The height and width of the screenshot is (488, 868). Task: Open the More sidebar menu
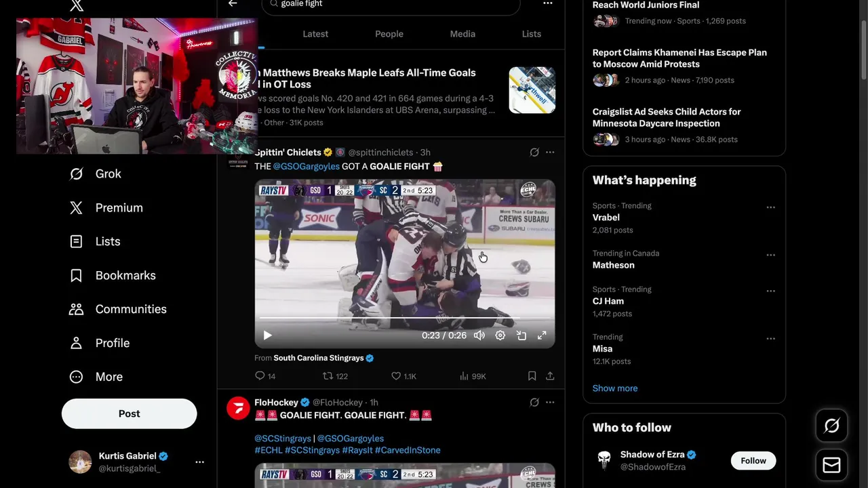(96, 377)
